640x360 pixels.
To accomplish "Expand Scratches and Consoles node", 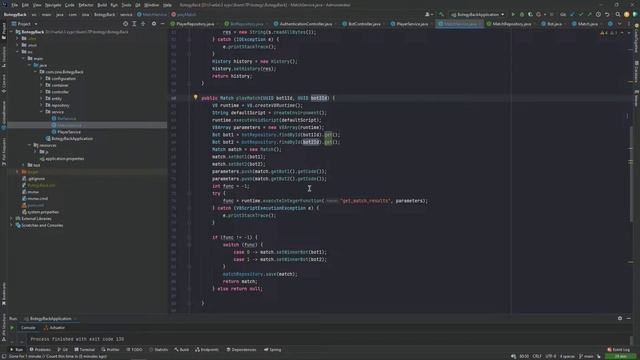I will (x=11, y=225).
